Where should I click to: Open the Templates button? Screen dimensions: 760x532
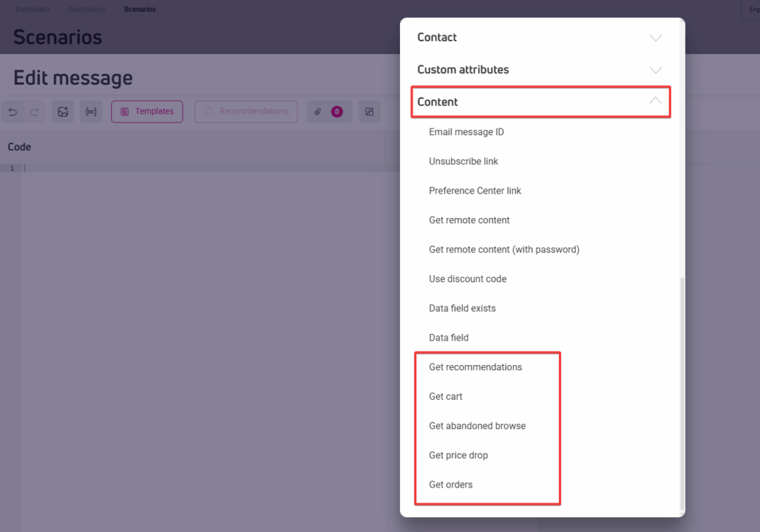coord(147,112)
